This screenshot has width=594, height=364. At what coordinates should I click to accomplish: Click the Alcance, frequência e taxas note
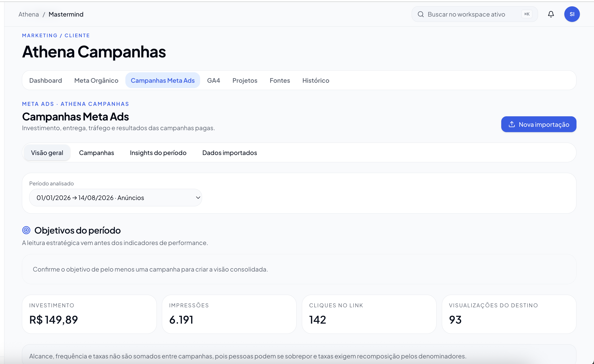click(248, 356)
